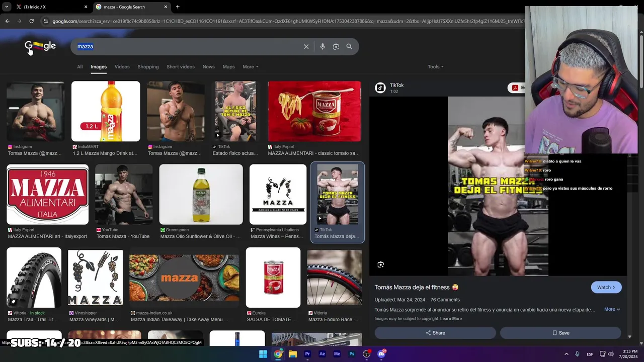Open a new browser tab with plus
Image resolution: width=644 pixels, height=362 pixels.
click(x=178, y=7)
